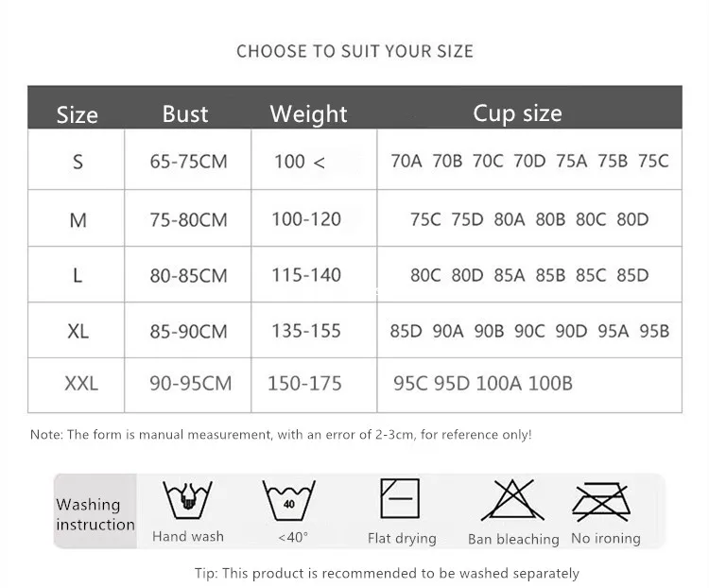709x588 pixels.
Task: Click the hand wash basin icon
Action: [x=187, y=501]
